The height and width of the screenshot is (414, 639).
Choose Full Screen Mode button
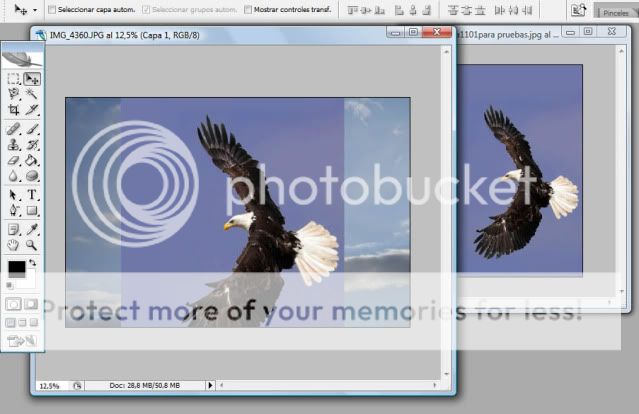coord(33,323)
